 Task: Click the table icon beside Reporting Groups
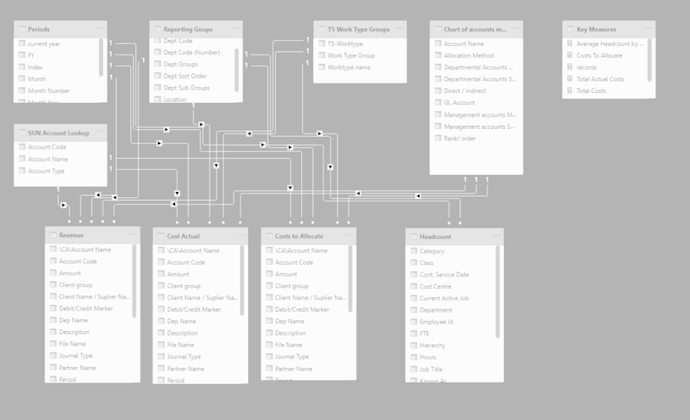(x=158, y=29)
